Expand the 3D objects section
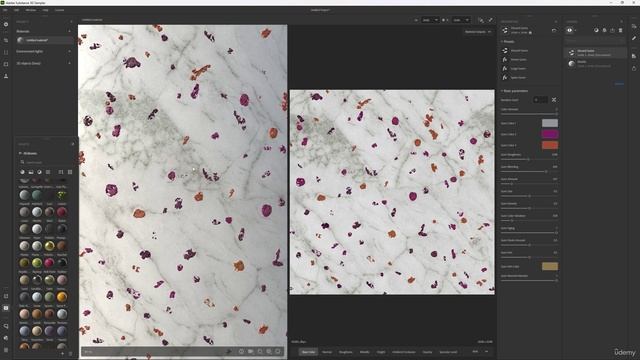Screen dimensions: 640x360 (x=69, y=63)
